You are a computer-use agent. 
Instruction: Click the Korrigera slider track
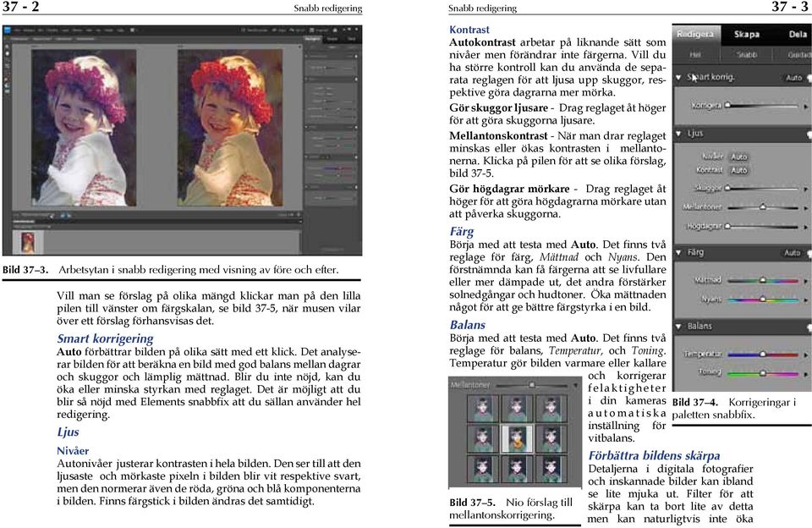[762, 105]
